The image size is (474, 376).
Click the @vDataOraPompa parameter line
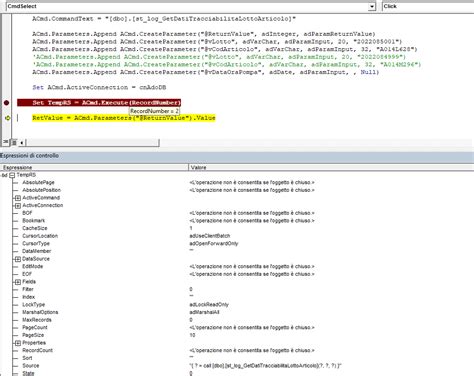tap(205, 72)
